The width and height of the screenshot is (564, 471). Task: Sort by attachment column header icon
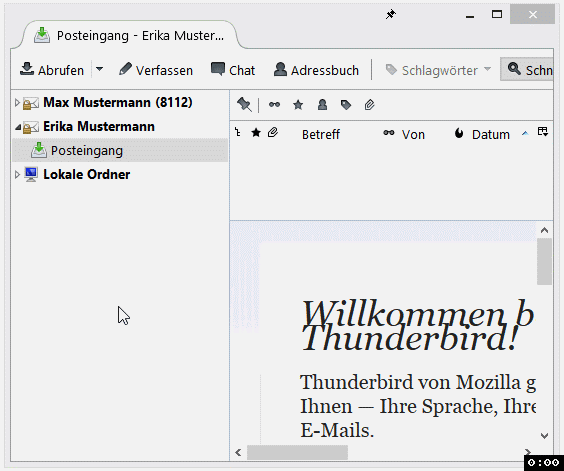273,133
